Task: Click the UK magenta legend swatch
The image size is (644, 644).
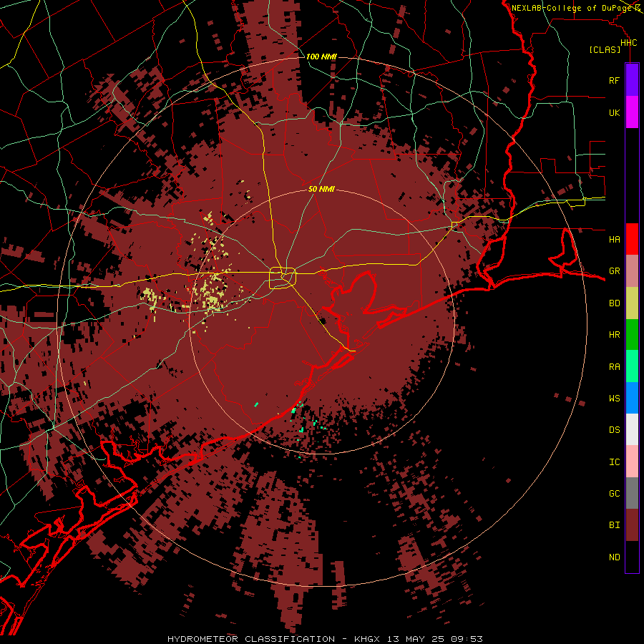Action: coord(632,112)
